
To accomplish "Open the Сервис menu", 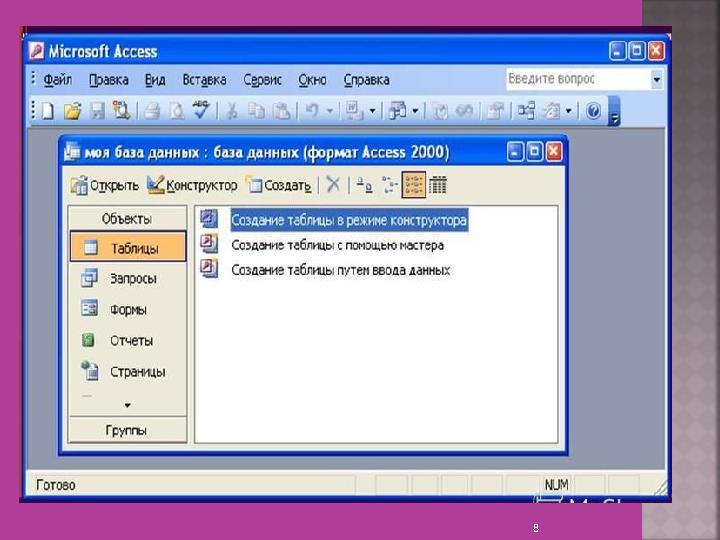I will [x=262, y=80].
